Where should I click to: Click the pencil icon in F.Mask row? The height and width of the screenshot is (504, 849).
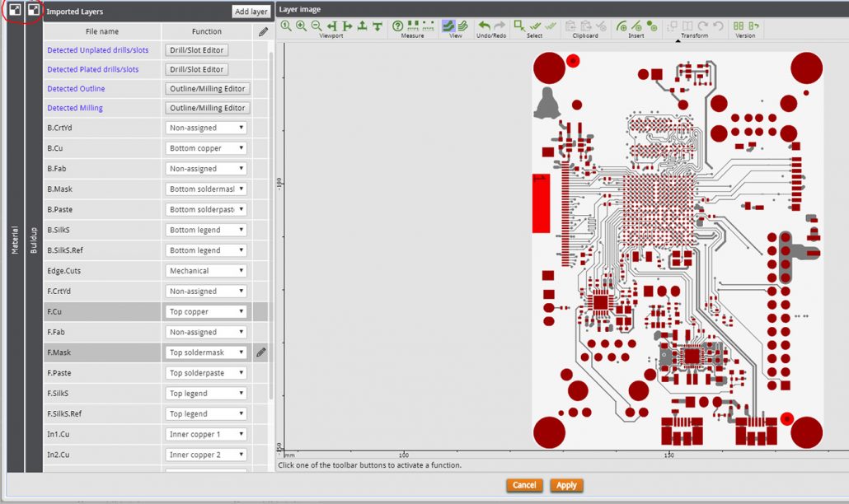(x=261, y=352)
